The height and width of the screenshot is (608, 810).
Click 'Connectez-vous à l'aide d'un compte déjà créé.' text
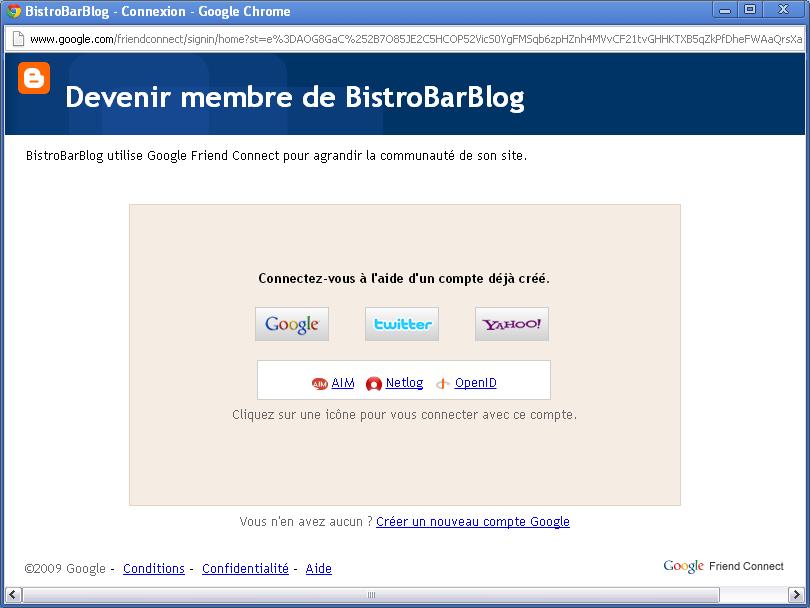[404, 278]
